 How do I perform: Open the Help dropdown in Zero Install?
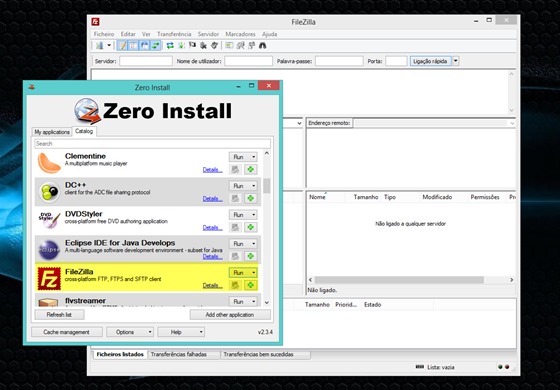click(x=181, y=332)
